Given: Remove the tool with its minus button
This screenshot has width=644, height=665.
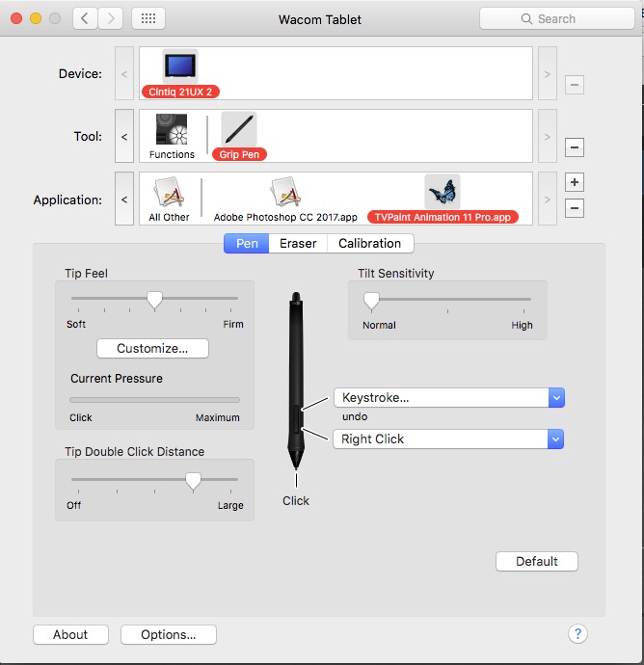Looking at the screenshot, I should pos(575,147).
